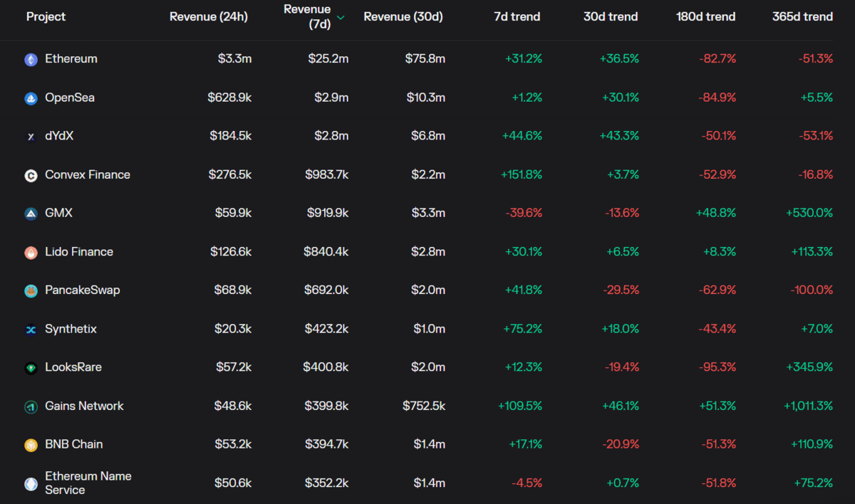The image size is (855, 504).
Task: Toggle the Revenue (7d) sort arrow
Action: tap(341, 17)
